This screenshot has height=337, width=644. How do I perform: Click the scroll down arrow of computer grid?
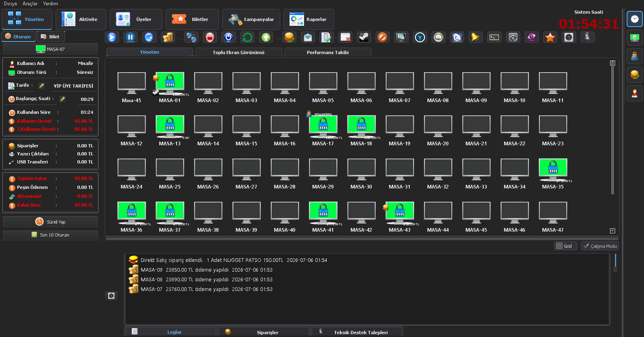click(613, 231)
